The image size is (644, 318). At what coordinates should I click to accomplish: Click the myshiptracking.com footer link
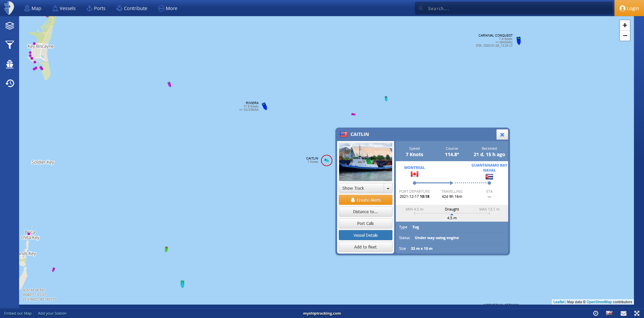pos(322,313)
